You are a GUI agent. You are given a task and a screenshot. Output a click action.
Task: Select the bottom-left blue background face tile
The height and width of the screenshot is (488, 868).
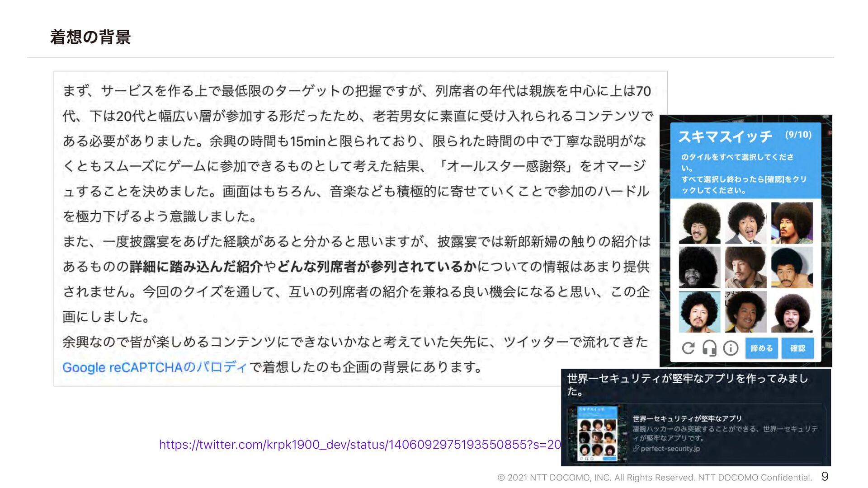coord(699,312)
